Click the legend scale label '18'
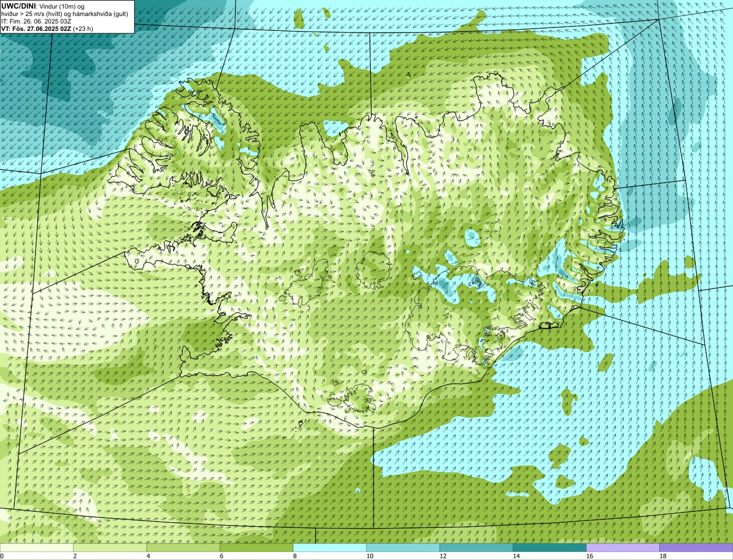This screenshot has width=733, height=560. coord(663,556)
